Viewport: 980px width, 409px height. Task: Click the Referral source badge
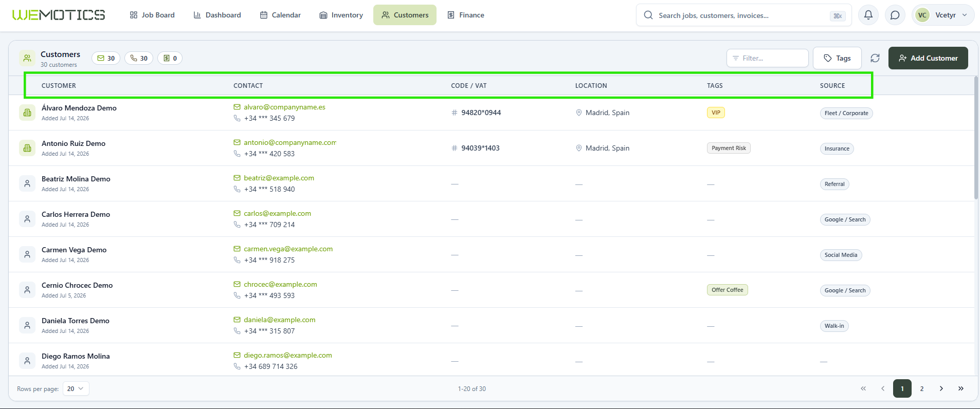coord(834,184)
